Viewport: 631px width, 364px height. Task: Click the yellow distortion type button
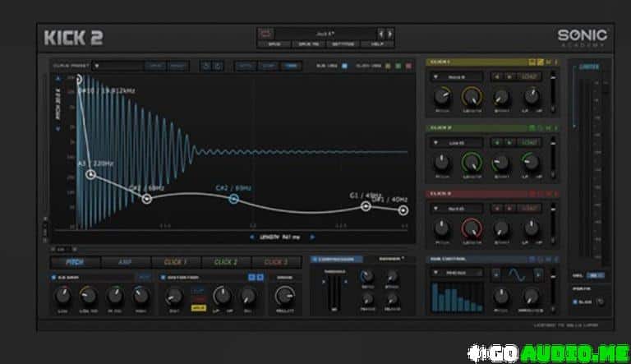[198, 308]
